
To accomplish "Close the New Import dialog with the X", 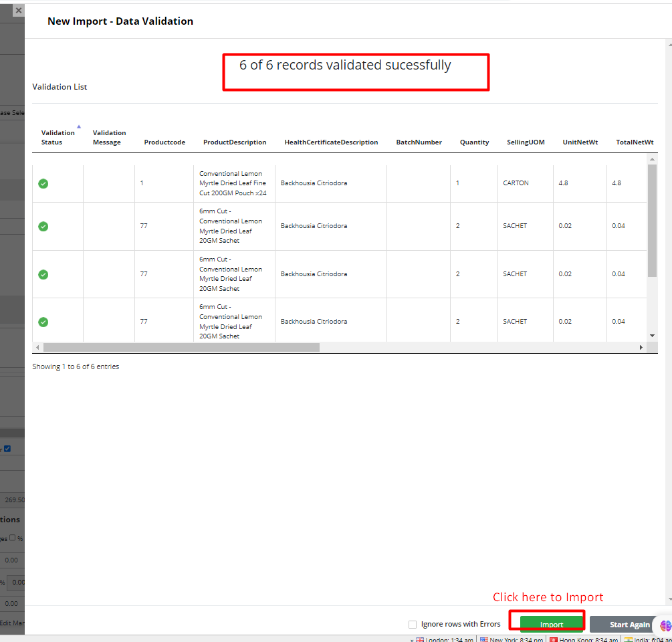I will click(19, 10).
